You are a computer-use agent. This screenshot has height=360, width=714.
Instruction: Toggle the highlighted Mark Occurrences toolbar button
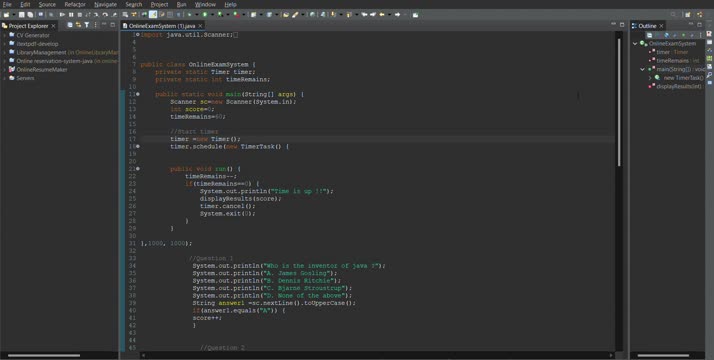153,15
